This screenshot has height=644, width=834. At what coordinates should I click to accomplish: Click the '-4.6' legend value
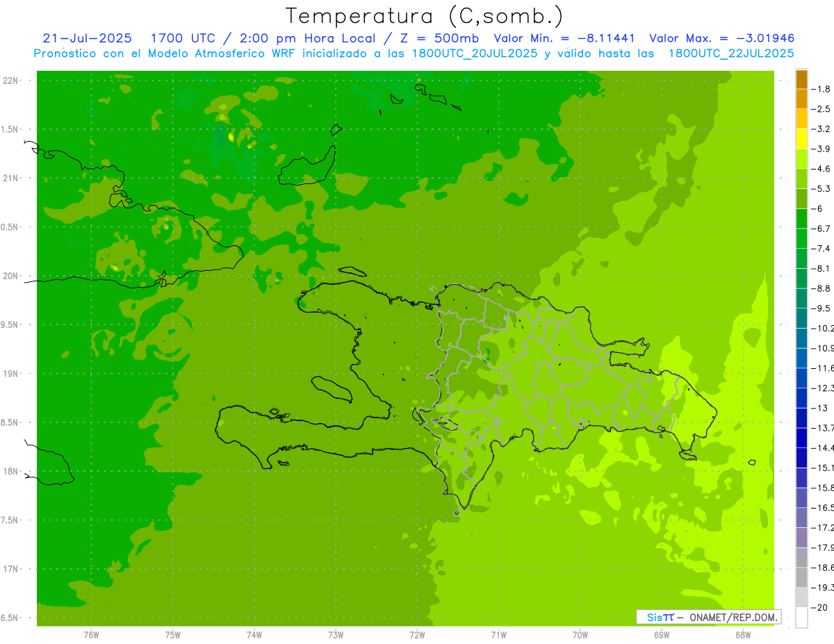click(821, 169)
